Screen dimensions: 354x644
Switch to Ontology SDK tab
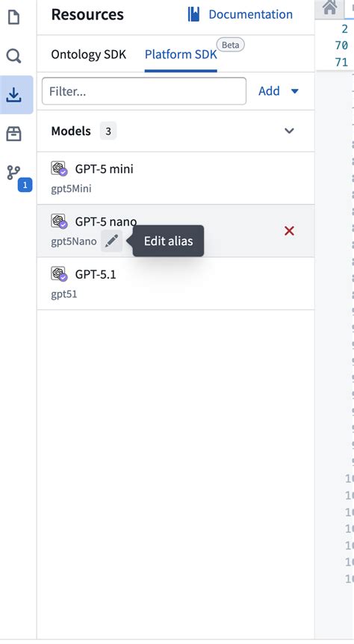88,55
